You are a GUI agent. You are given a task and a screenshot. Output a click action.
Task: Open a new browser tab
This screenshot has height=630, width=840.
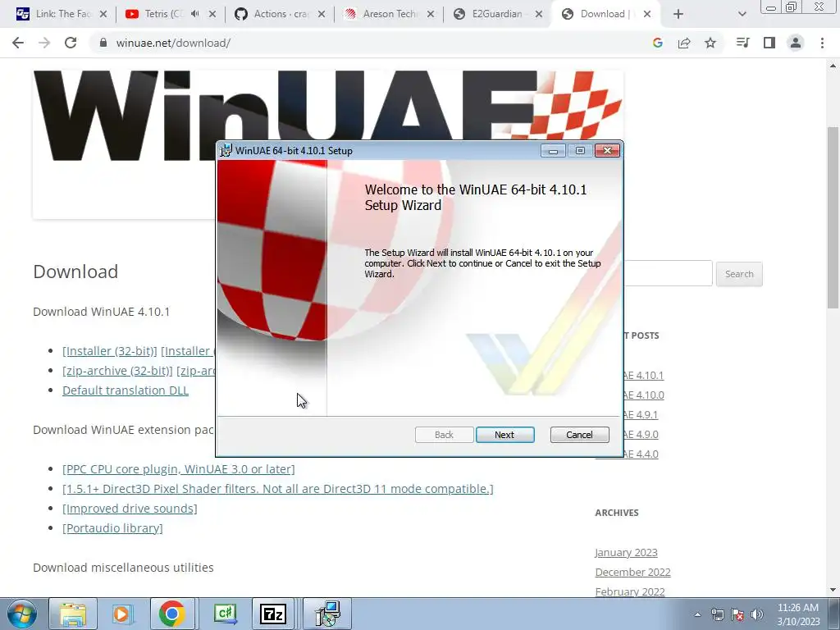[x=678, y=15]
